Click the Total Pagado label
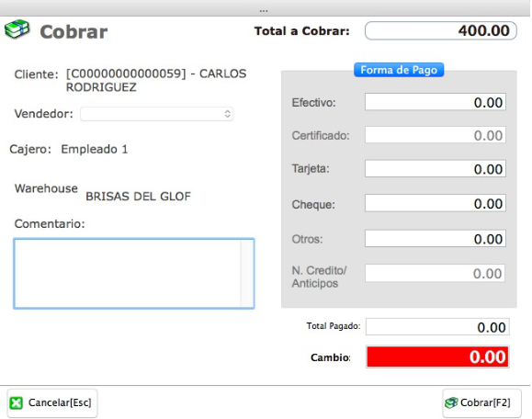The image size is (532, 419). [334, 326]
